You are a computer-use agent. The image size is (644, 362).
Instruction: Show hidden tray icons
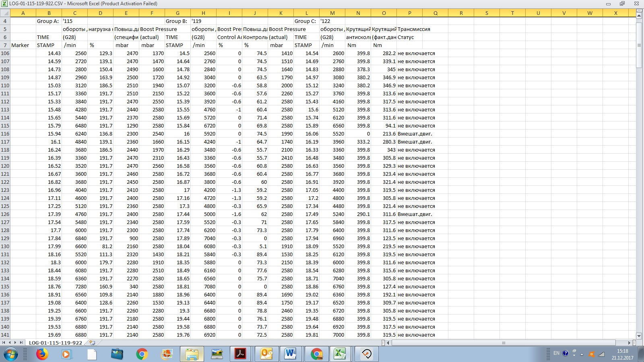click(582, 354)
